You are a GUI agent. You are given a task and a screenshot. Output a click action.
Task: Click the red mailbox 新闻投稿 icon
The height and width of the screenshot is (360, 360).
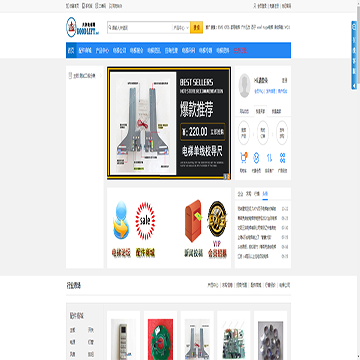[194, 221]
